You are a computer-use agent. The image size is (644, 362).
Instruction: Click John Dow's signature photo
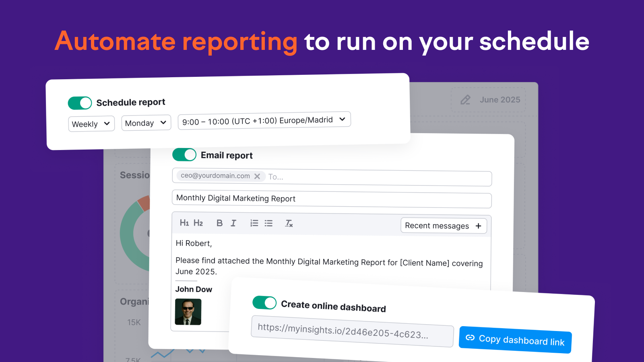pyautogui.click(x=188, y=312)
